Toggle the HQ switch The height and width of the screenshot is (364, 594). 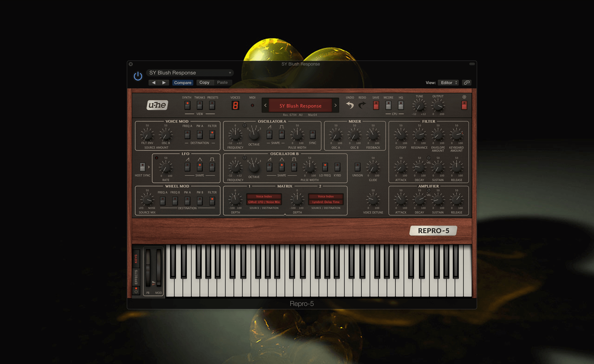pos(401,105)
